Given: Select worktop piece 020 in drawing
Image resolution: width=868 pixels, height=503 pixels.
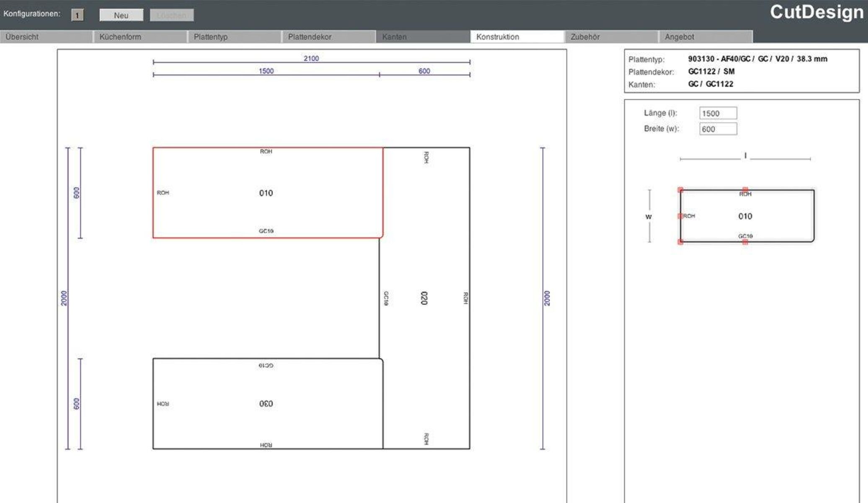Looking at the screenshot, I should click(x=424, y=298).
